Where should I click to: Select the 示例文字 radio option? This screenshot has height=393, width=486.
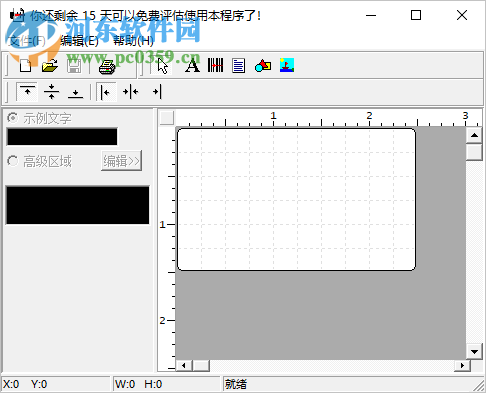click(12, 118)
